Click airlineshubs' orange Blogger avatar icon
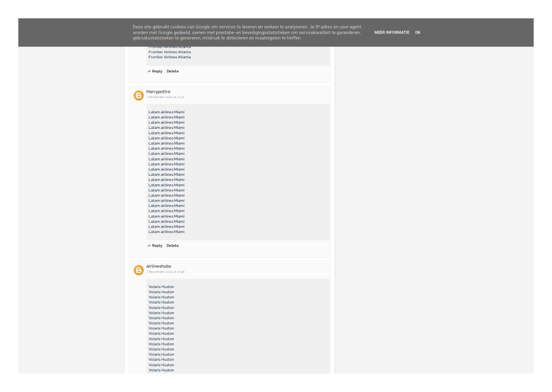 click(139, 270)
